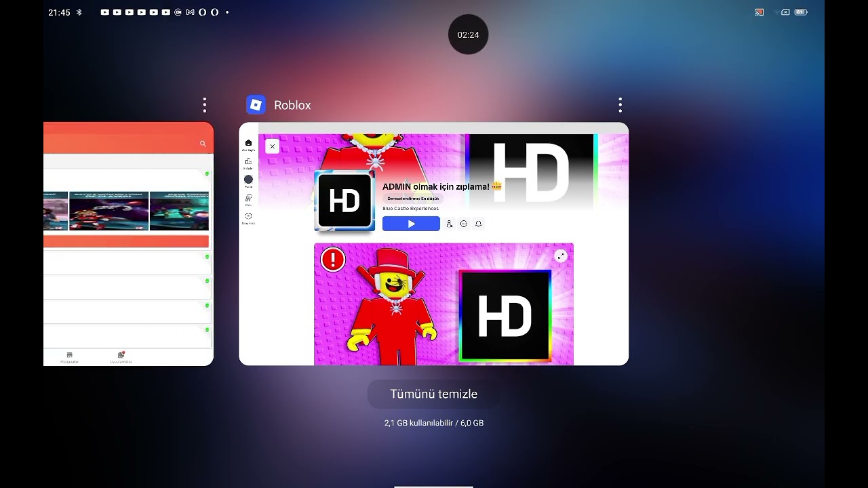The image size is (868, 488).
Task: Open Charts icon in Roblox sidebar
Action: (x=248, y=161)
